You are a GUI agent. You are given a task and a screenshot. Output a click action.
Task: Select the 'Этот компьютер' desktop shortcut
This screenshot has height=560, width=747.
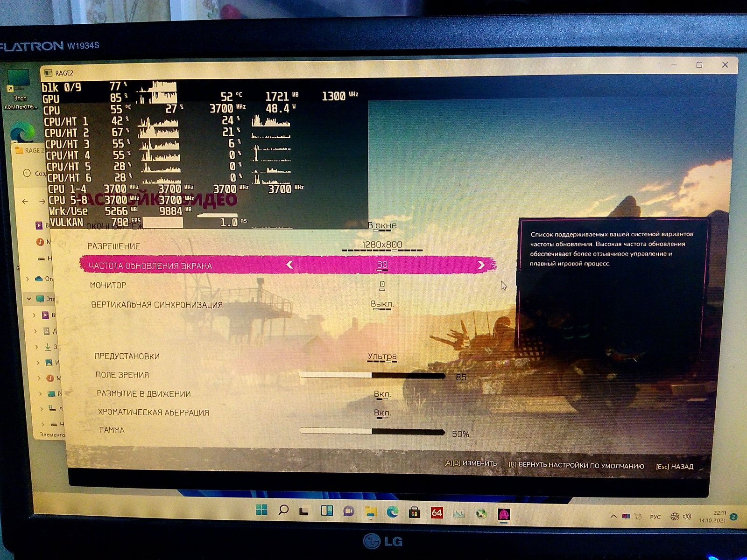click(x=20, y=89)
